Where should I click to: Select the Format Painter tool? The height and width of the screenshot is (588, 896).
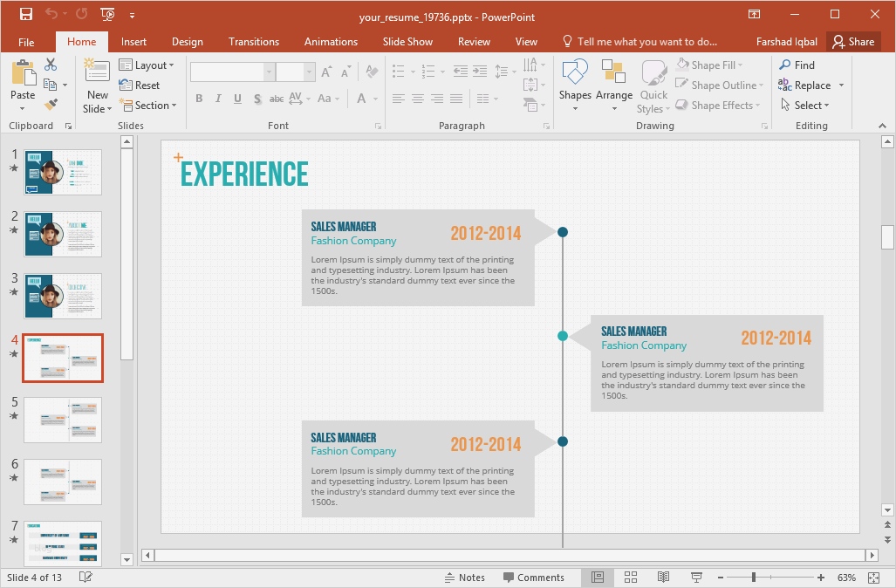[52, 106]
